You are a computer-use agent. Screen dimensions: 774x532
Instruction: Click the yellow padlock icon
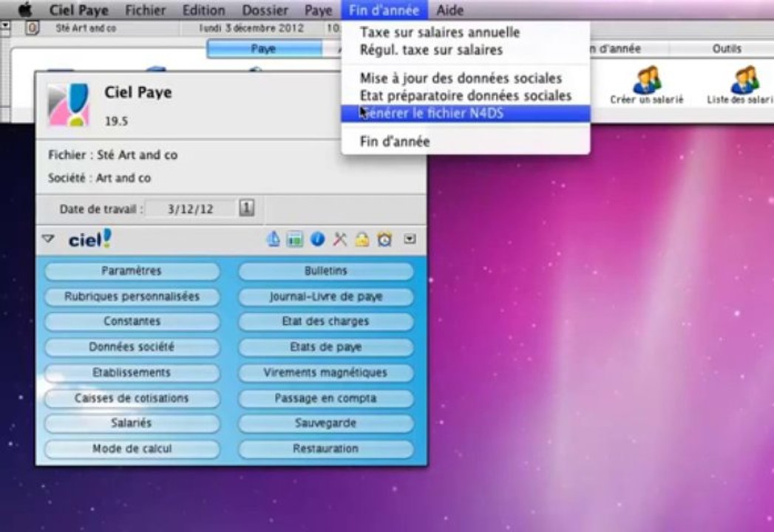point(362,239)
